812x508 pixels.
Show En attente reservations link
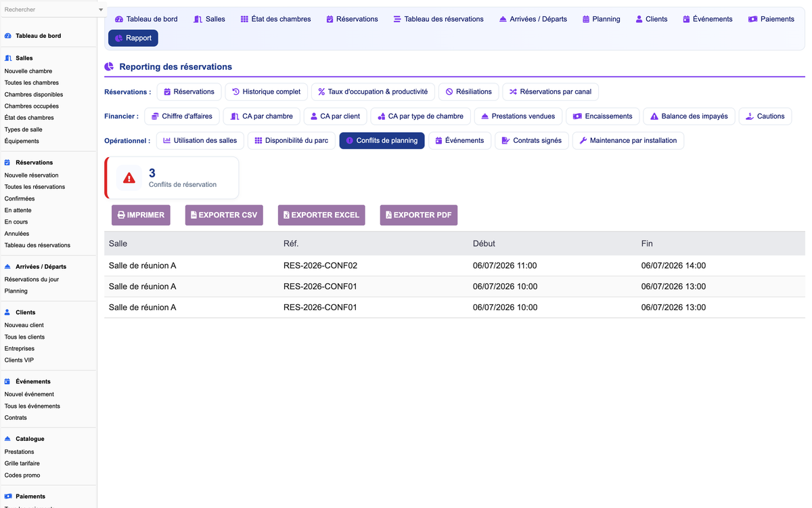18,211
